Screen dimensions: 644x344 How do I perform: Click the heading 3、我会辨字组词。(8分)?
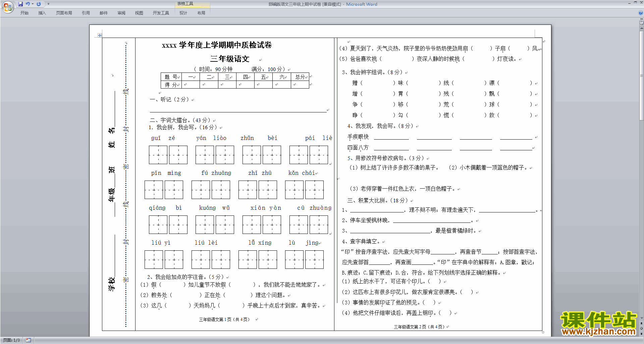(372, 72)
